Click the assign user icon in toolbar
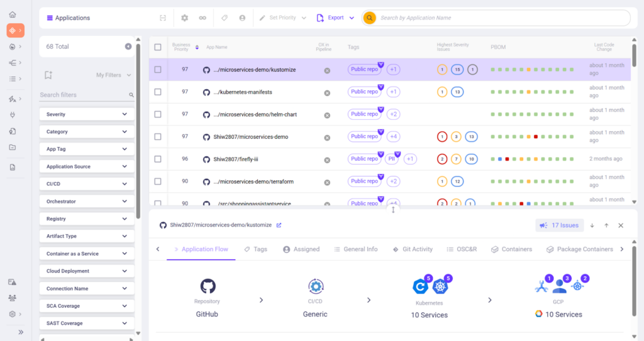This screenshot has width=644, height=341. coord(242,18)
